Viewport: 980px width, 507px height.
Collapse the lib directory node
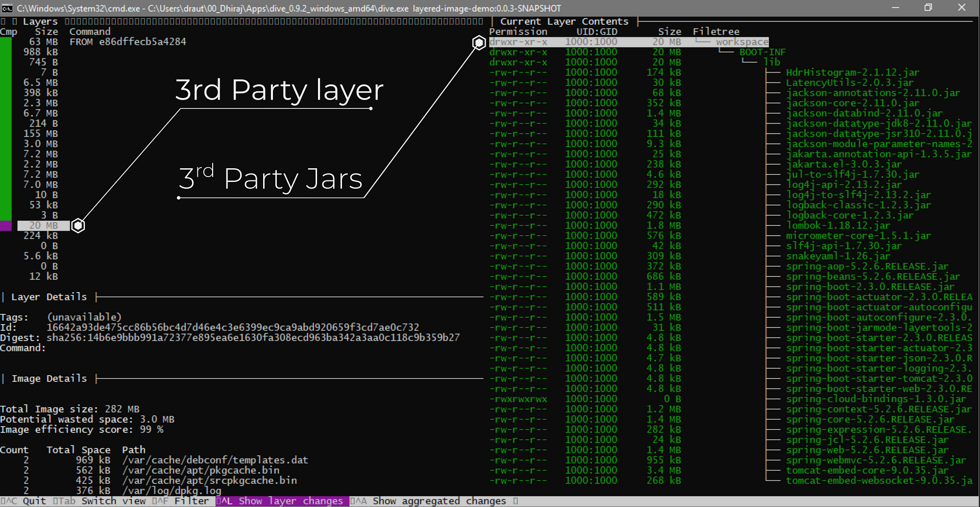pyautogui.click(x=771, y=62)
